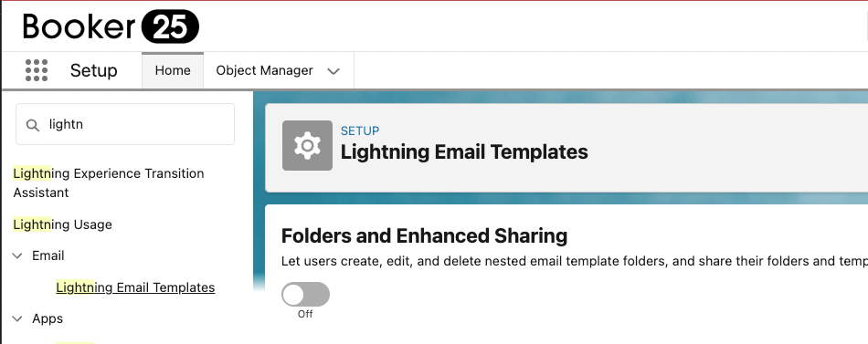Image resolution: width=868 pixels, height=344 pixels.
Task: Open the Object Manager tab
Action: [x=265, y=70]
